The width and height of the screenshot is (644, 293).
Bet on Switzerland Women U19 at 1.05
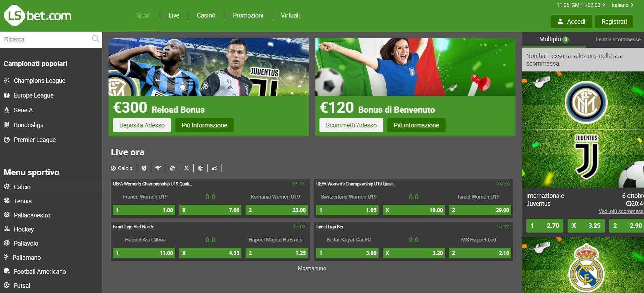tap(347, 210)
